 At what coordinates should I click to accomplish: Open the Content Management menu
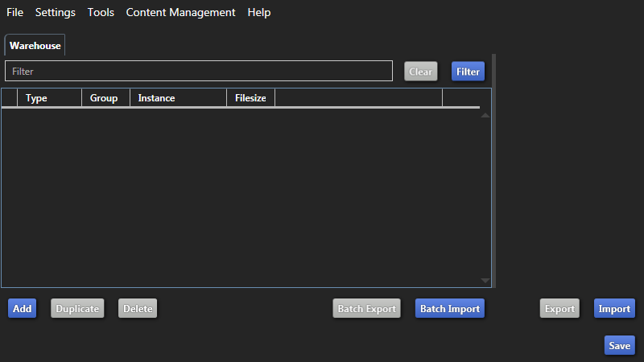[180, 12]
